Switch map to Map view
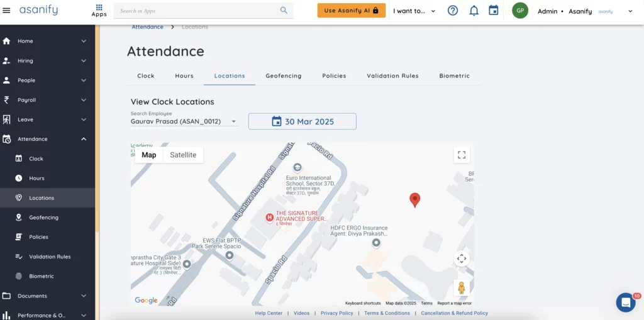Image resolution: width=644 pixels, height=320 pixels. (149, 155)
